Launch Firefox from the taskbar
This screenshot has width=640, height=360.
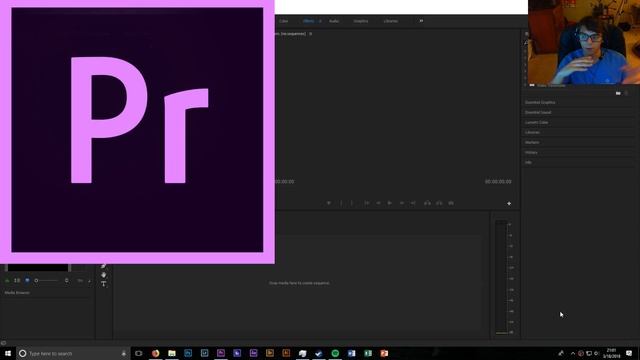coord(156,353)
